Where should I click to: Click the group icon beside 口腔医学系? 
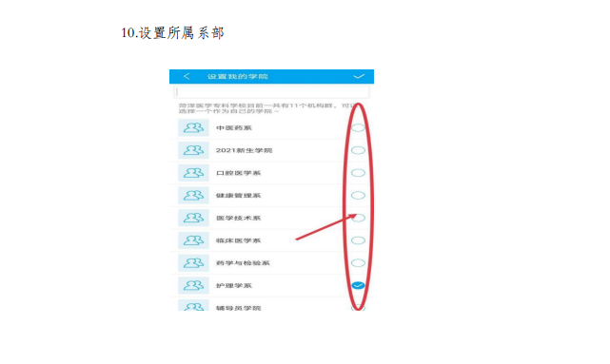point(193,173)
